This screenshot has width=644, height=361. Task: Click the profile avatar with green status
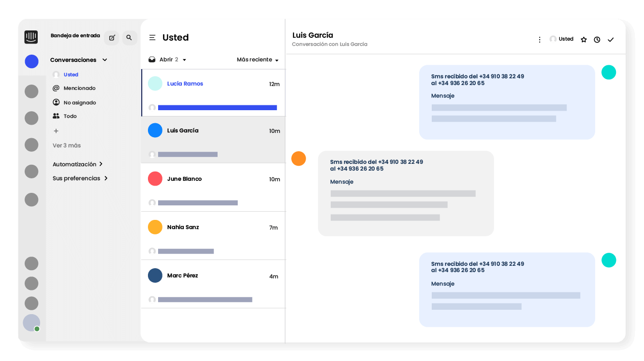(x=31, y=323)
